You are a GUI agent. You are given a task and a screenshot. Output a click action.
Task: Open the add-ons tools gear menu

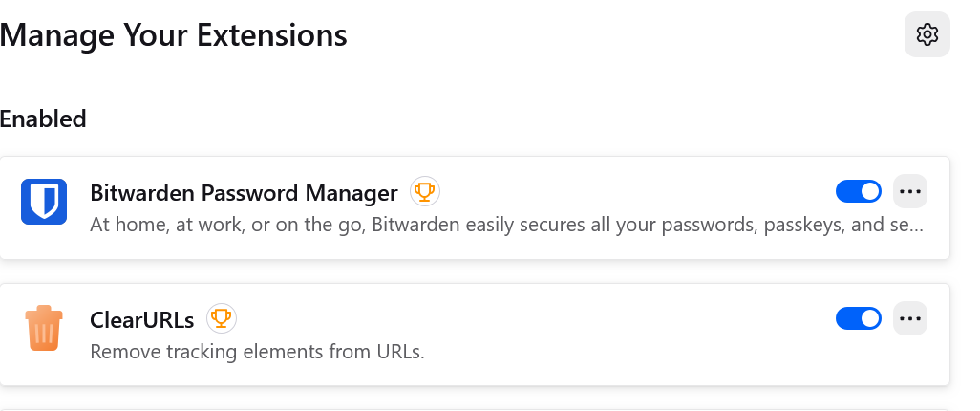927,35
